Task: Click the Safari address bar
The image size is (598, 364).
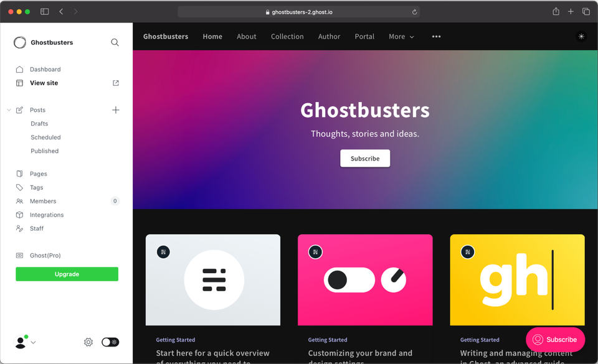Action: point(298,12)
